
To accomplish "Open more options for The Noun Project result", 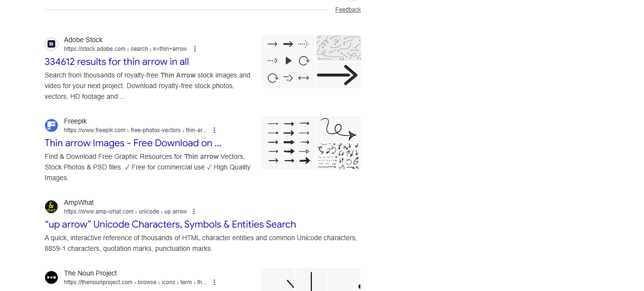I will point(214,282).
